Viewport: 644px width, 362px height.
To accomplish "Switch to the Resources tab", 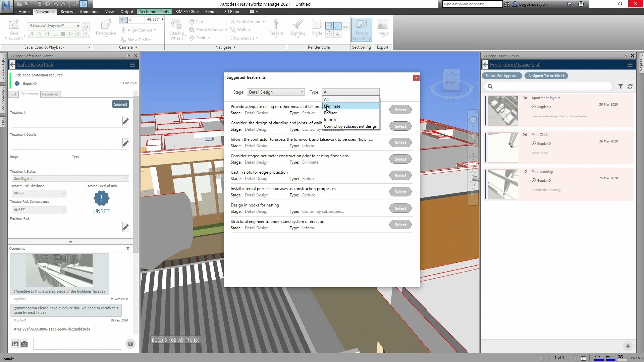I will [50, 94].
